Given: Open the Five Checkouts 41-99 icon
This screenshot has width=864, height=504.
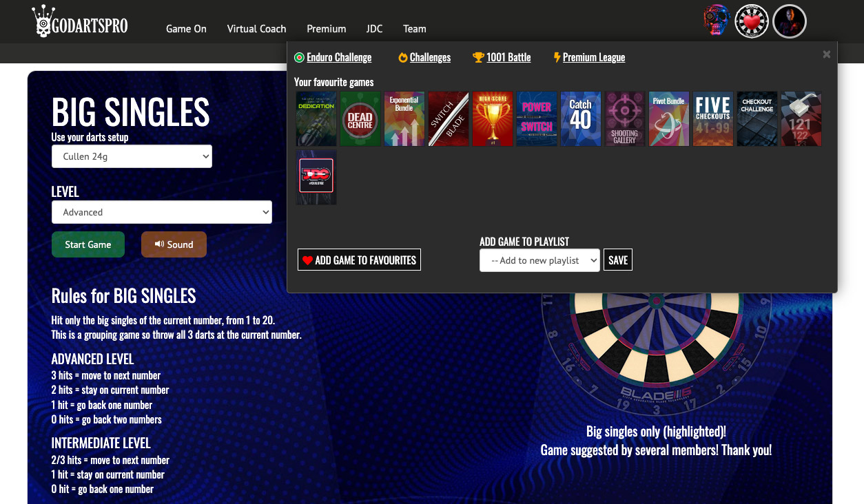Looking at the screenshot, I should click(x=712, y=118).
